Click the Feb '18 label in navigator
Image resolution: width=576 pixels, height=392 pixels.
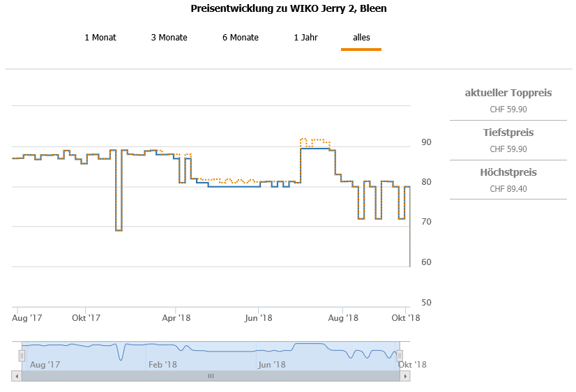coord(162,364)
